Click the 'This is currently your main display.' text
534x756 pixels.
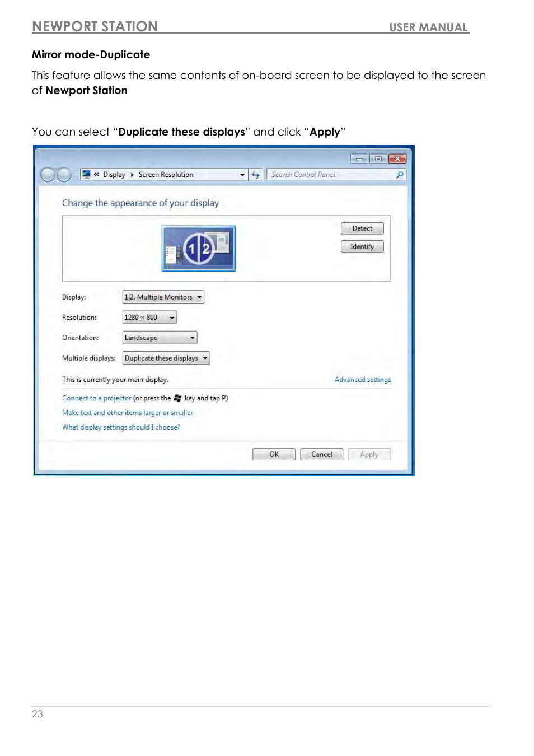[x=115, y=380]
